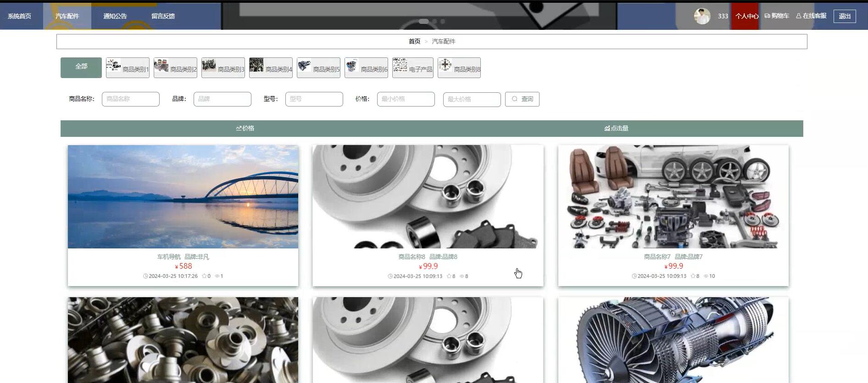Image resolution: width=868 pixels, height=383 pixels.
Task: Select the 全部 category filter
Action: (x=81, y=68)
